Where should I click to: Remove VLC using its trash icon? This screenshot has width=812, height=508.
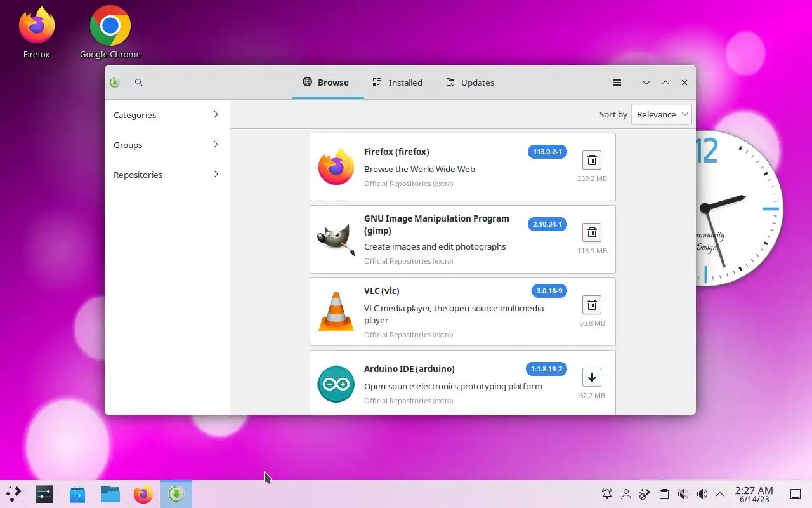pos(591,305)
